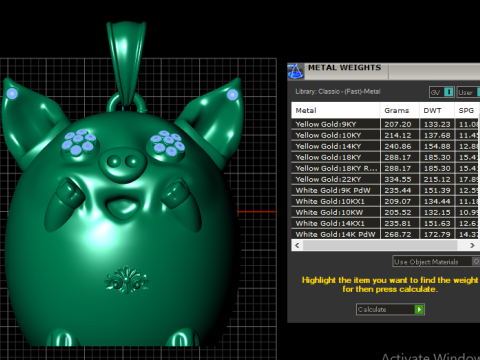Select the Yellow Gold:9KY row
Viewport: 480px width, 360px height.
point(385,124)
